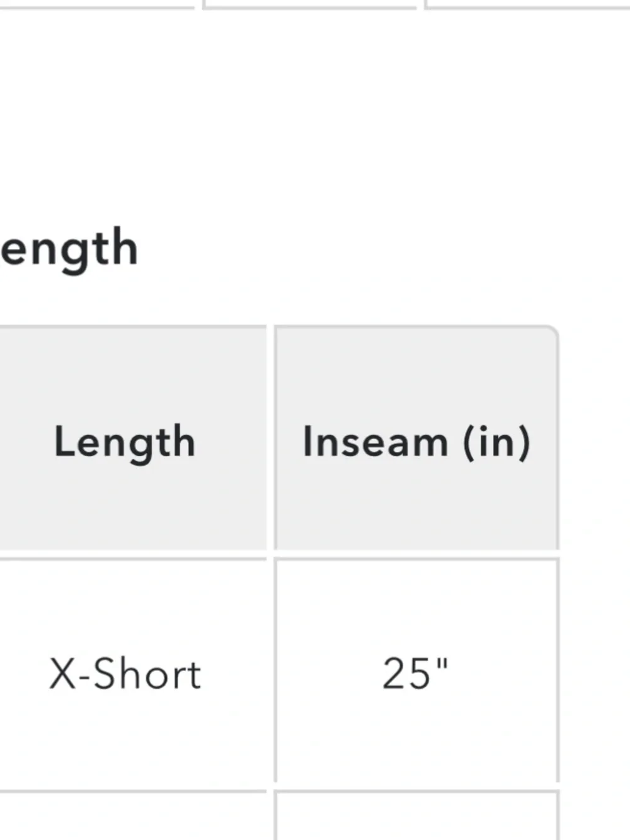630x840 pixels.
Task: Click divider between X-Short and 25" cells
Action: pos(271,672)
